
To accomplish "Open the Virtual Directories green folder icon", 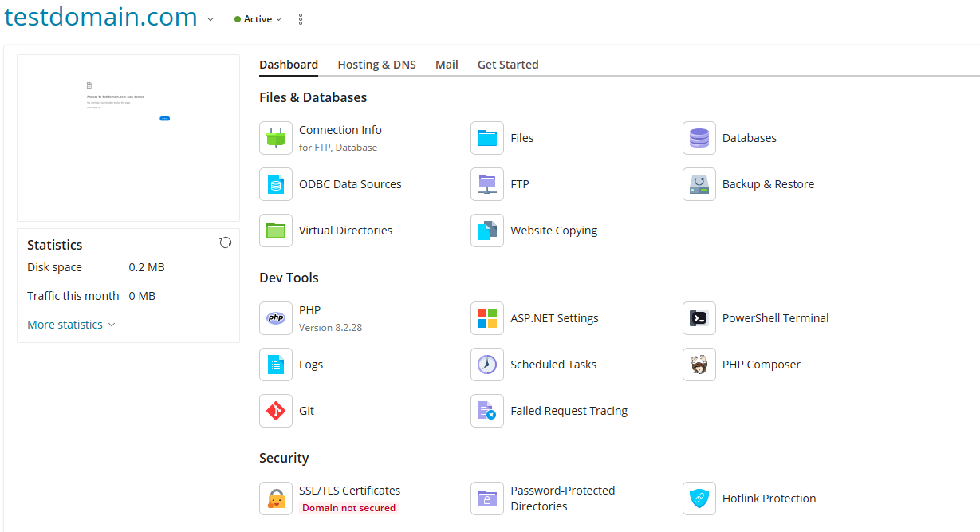I will point(276,231).
